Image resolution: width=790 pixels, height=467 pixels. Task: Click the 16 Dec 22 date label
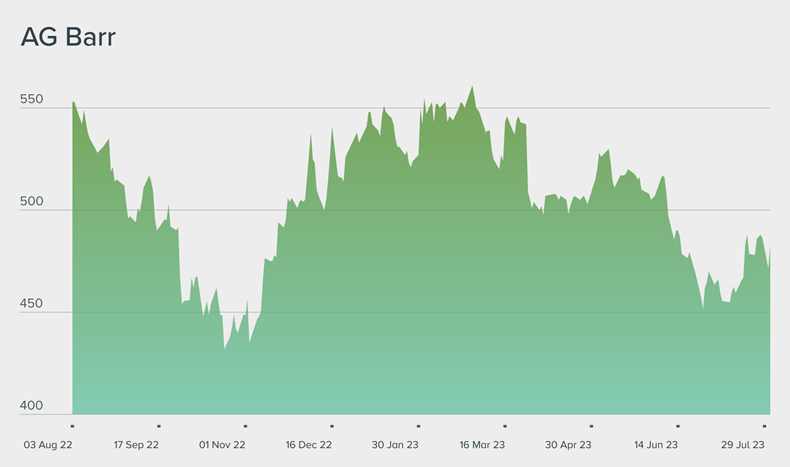pos(309,445)
